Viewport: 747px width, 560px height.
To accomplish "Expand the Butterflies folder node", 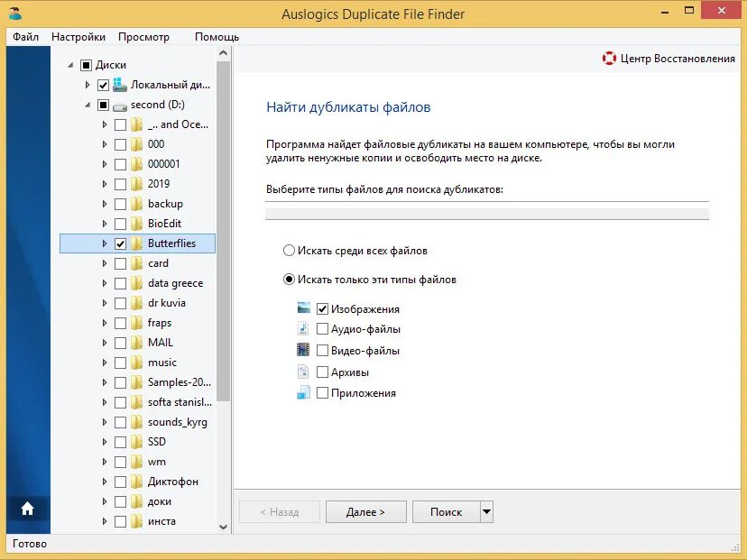I will 105,243.
